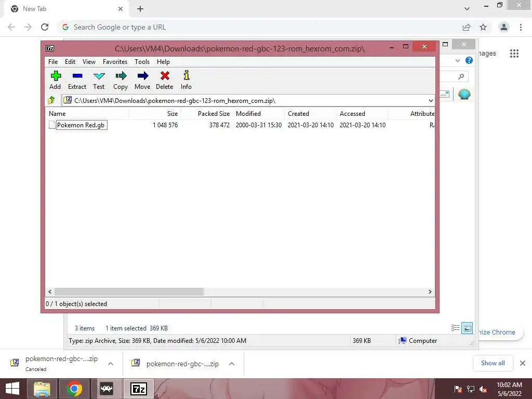
Task: Open File Explorer from the taskbar
Action: [x=42, y=389]
